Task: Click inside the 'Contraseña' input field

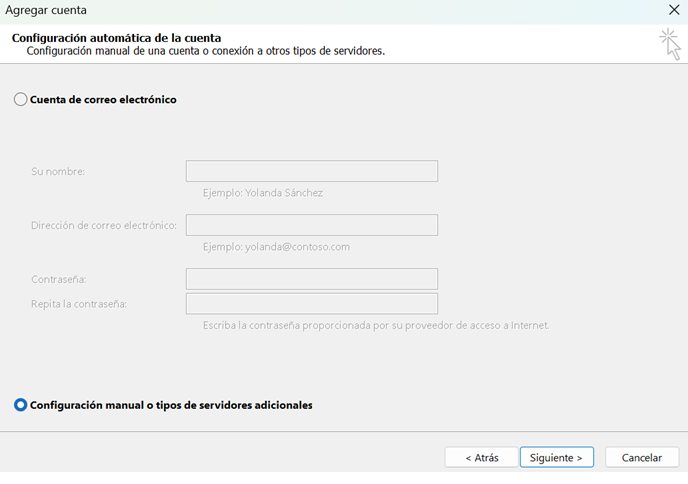Action: (311, 279)
